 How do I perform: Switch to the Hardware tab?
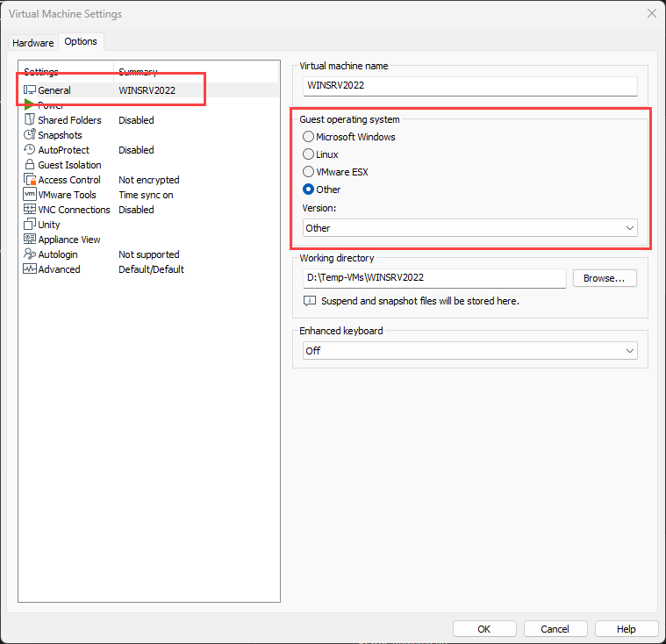pos(33,43)
